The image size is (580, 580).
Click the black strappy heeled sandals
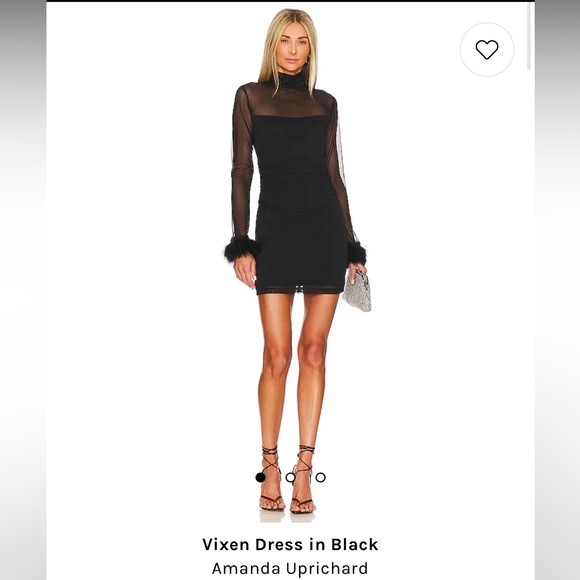click(288, 479)
